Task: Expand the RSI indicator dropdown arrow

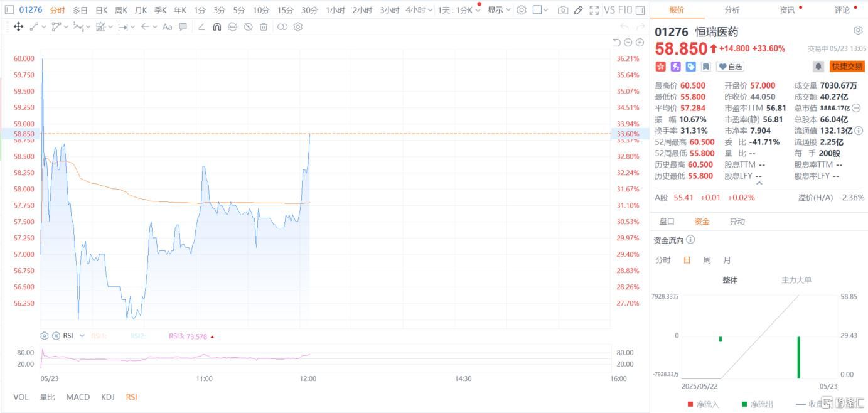Action: pyautogui.click(x=78, y=336)
